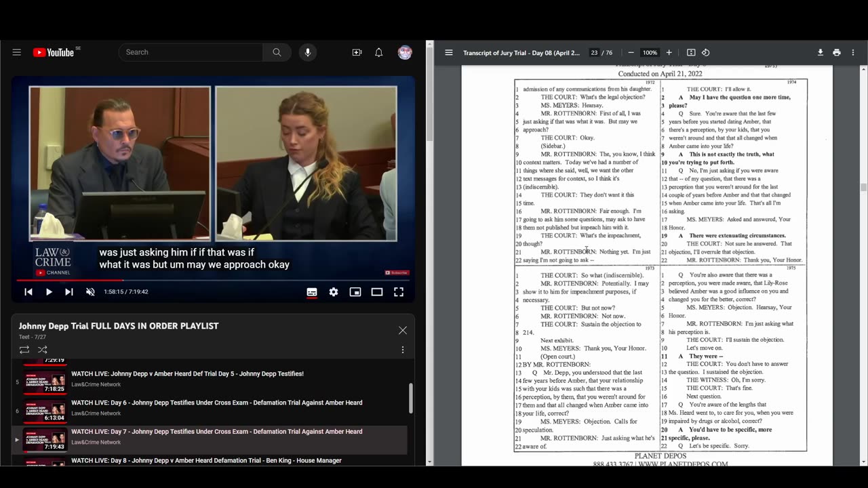Viewport: 868px width, 488px height.
Task: Play the paused video
Action: (x=49, y=291)
